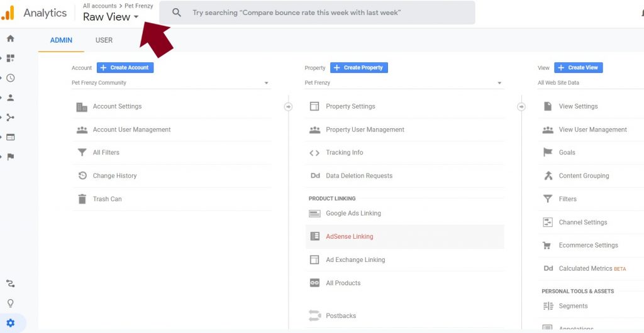Click the Change History icon

point(82,175)
